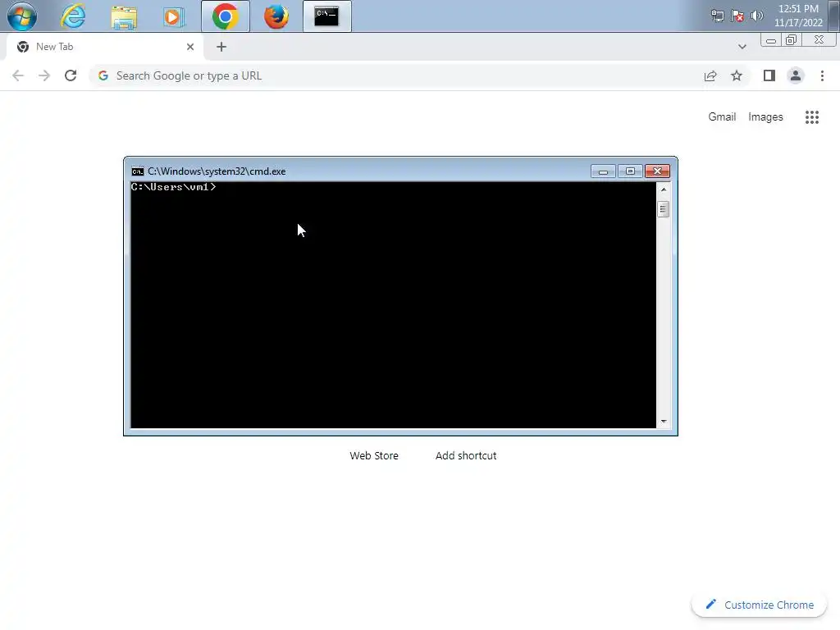Open the Windows Start menu orb
The image size is (840, 630).
[x=22, y=16]
